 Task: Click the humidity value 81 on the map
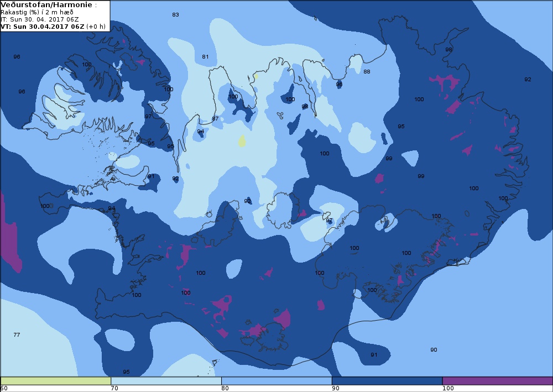[x=205, y=56]
